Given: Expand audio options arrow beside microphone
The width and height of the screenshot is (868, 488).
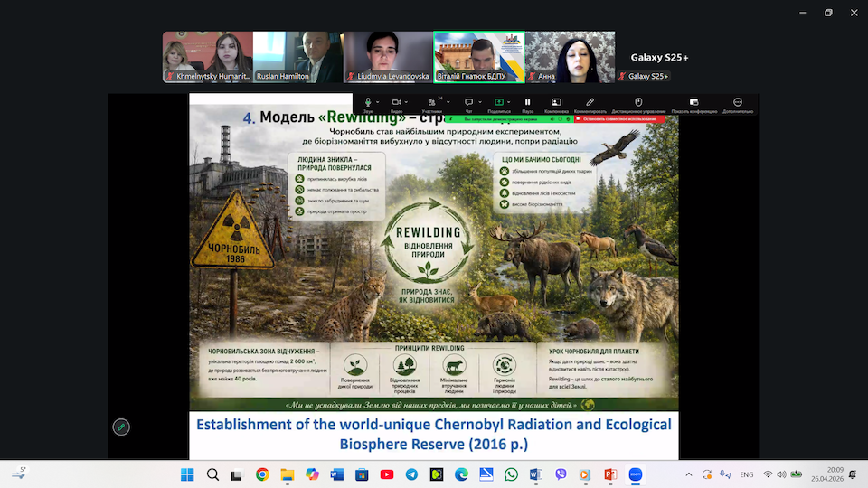Looking at the screenshot, I should click(380, 101).
